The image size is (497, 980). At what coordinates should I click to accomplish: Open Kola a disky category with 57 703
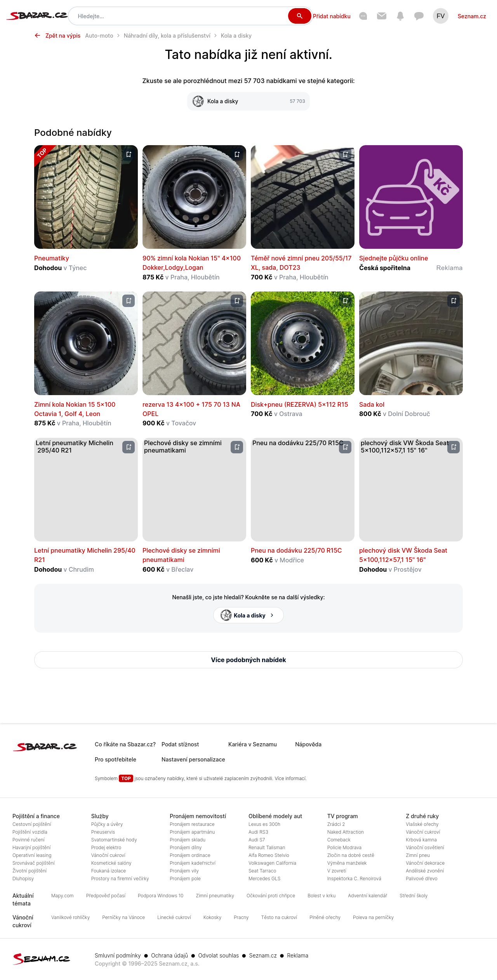248,101
